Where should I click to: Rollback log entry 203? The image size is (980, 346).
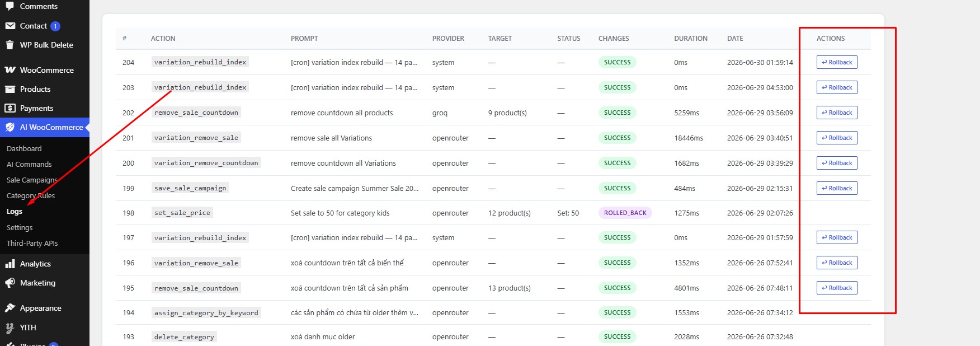coord(837,87)
